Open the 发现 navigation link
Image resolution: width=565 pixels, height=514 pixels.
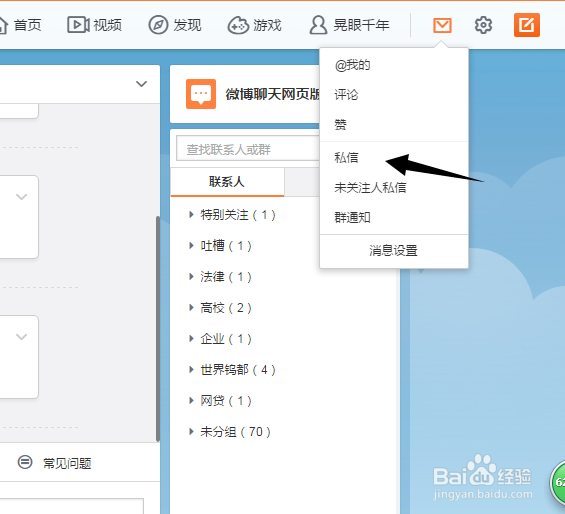coord(187,25)
